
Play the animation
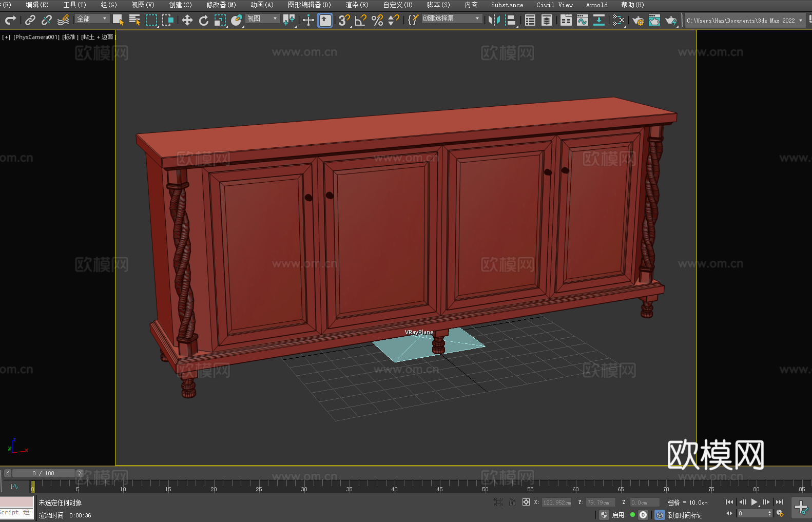pos(754,502)
